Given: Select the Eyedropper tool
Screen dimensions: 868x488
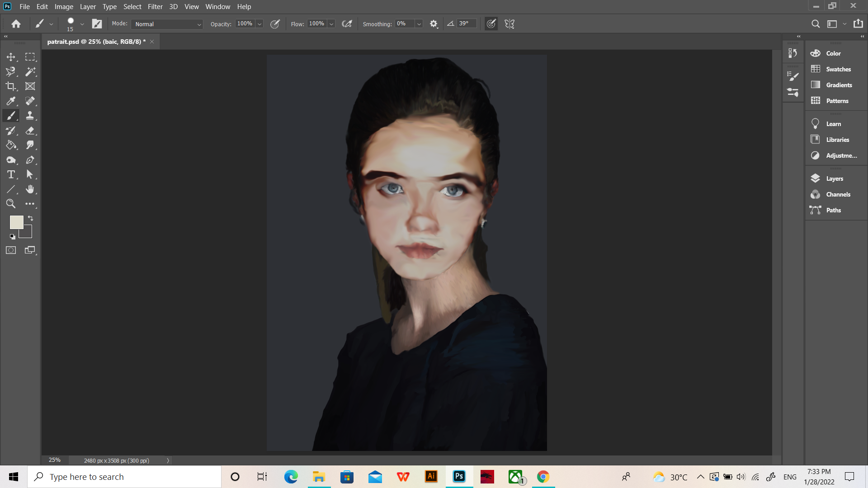Looking at the screenshot, I should coord(10,101).
